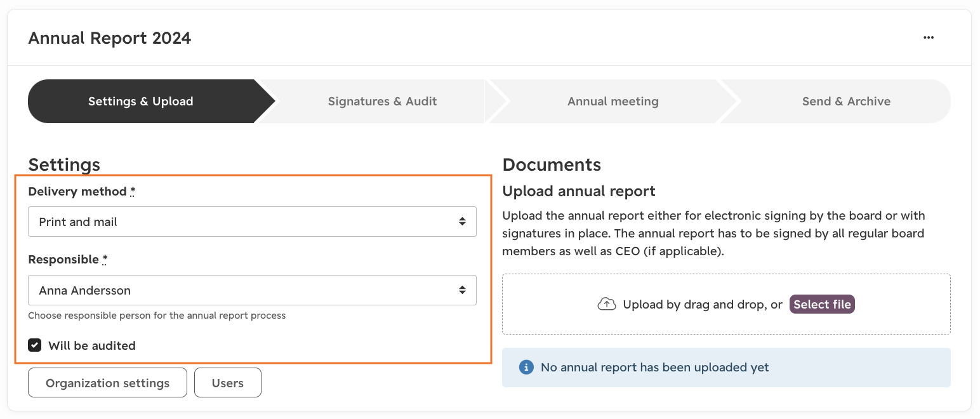Viewport: 980px width, 419px height.
Task: Click the Annual Report 2024 title
Action: [x=110, y=38]
